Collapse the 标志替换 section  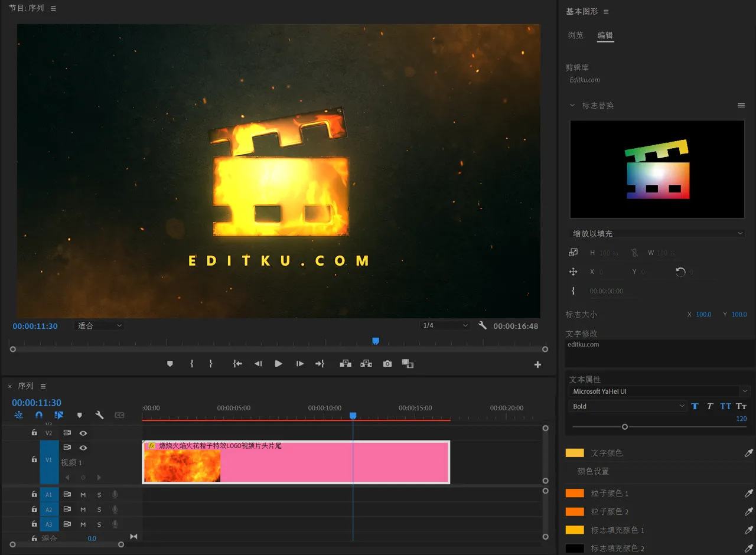point(572,106)
